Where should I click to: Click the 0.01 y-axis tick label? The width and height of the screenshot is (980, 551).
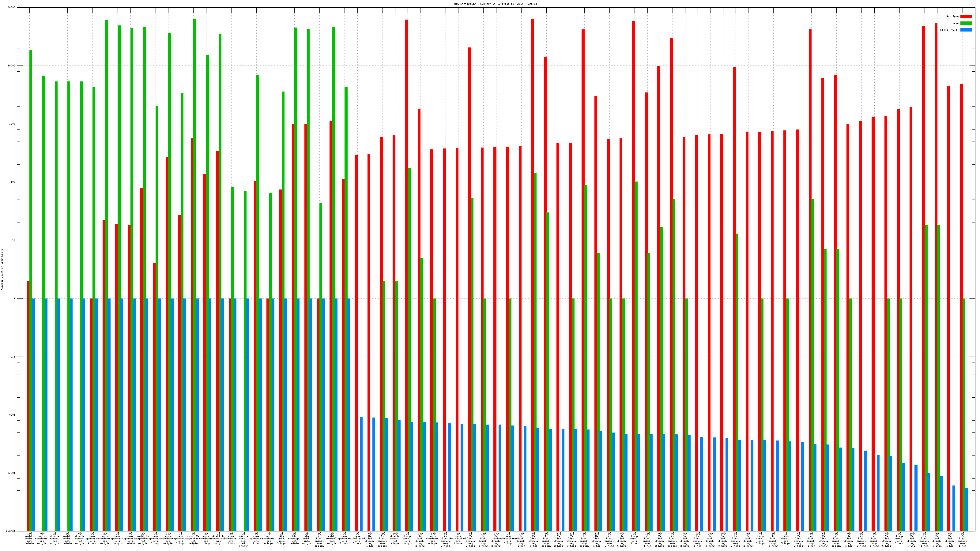click(13, 415)
